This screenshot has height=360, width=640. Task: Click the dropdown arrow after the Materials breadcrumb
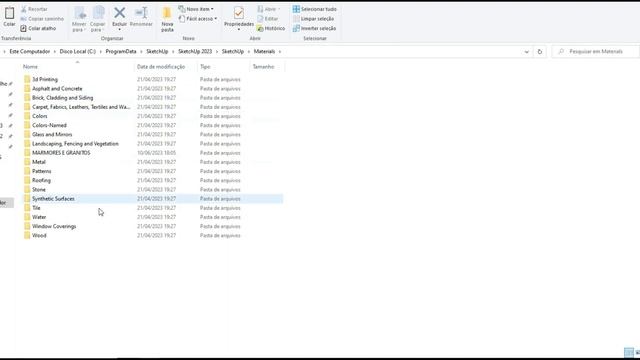pyautogui.click(x=280, y=51)
